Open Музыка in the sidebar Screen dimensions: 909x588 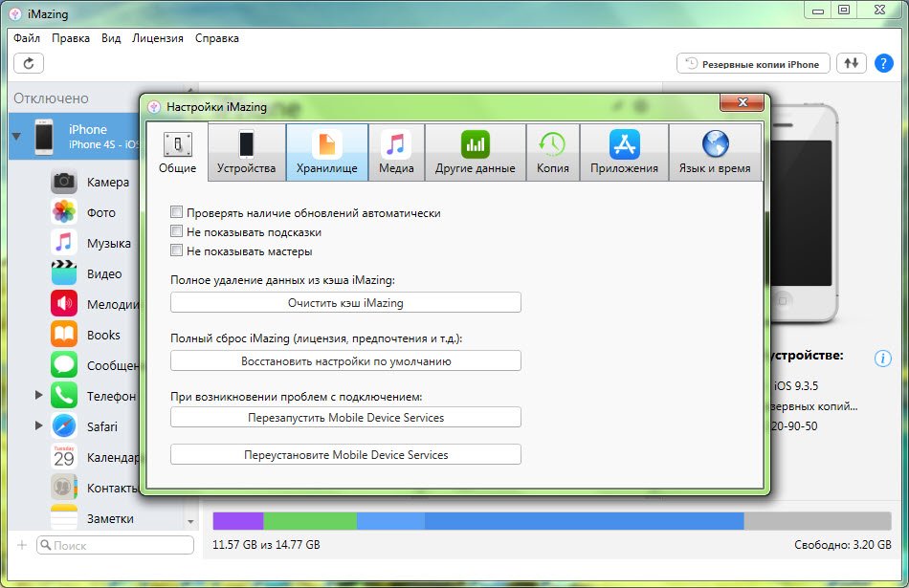91,243
